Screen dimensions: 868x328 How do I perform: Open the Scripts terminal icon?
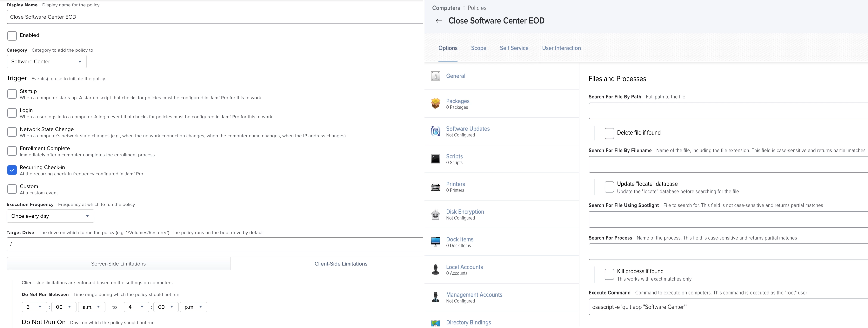click(435, 159)
